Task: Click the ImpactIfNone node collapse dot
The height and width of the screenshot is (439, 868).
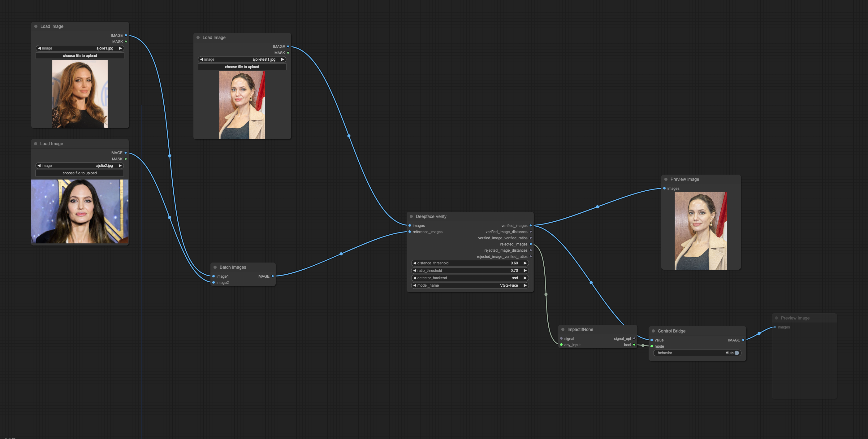Action: (x=563, y=329)
